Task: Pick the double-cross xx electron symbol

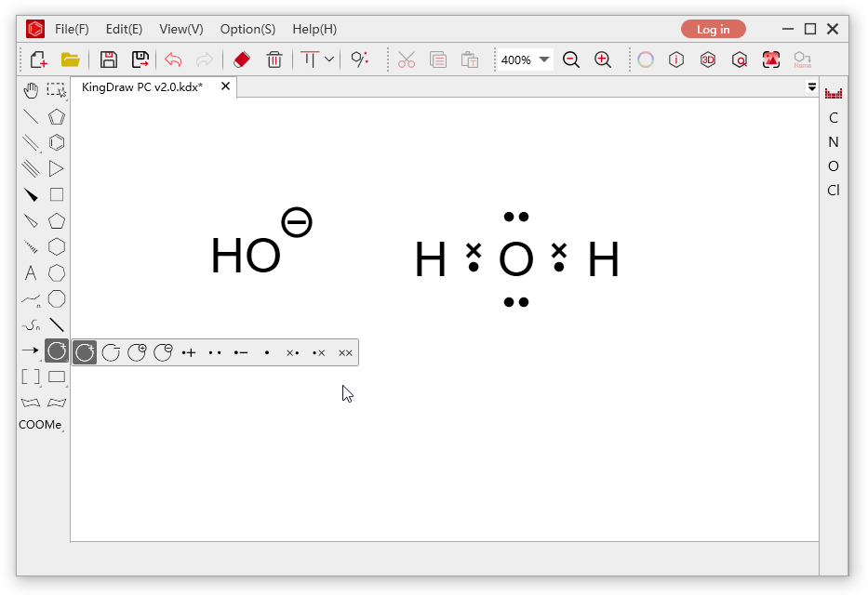Action: (x=345, y=352)
